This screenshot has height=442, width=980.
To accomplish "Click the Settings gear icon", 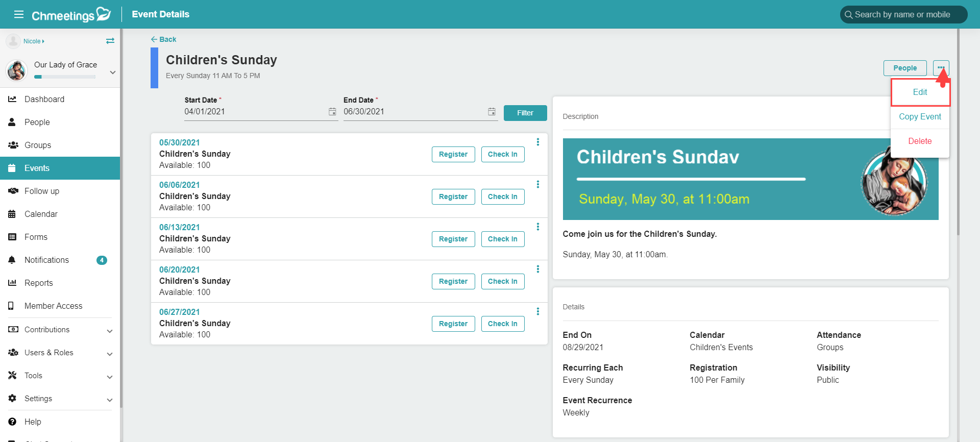I will point(12,398).
